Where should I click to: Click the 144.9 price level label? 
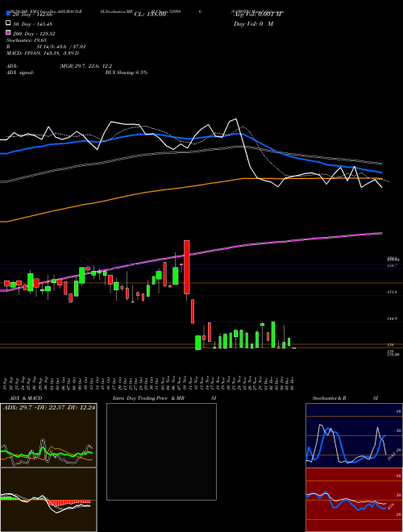point(393,319)
